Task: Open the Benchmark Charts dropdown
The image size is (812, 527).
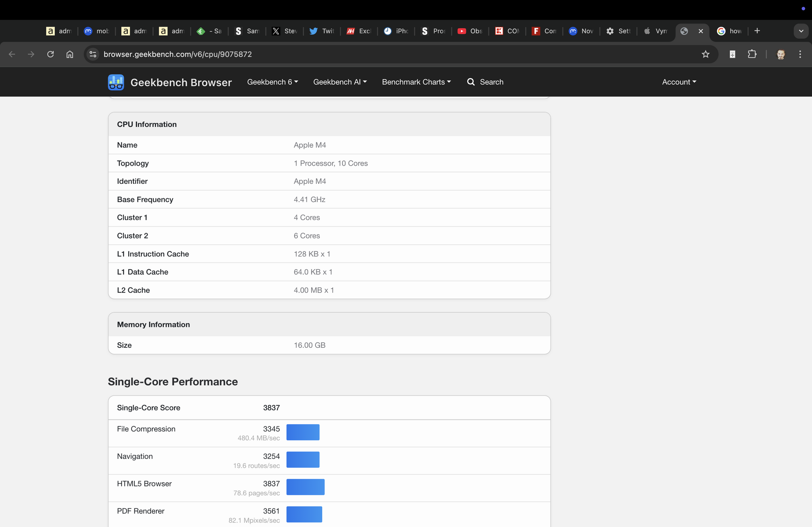Action: pyautogui.click(x=416, y=82)
